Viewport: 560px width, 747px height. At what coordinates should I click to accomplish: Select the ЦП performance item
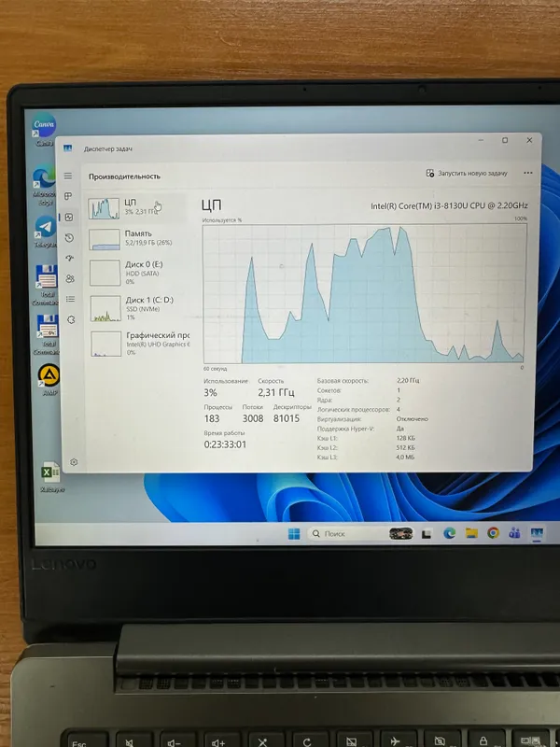point(137,207)
